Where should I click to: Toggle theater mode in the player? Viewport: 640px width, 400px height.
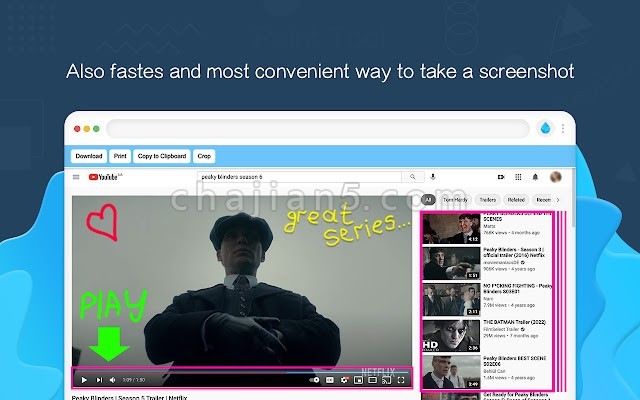(372, 380)
